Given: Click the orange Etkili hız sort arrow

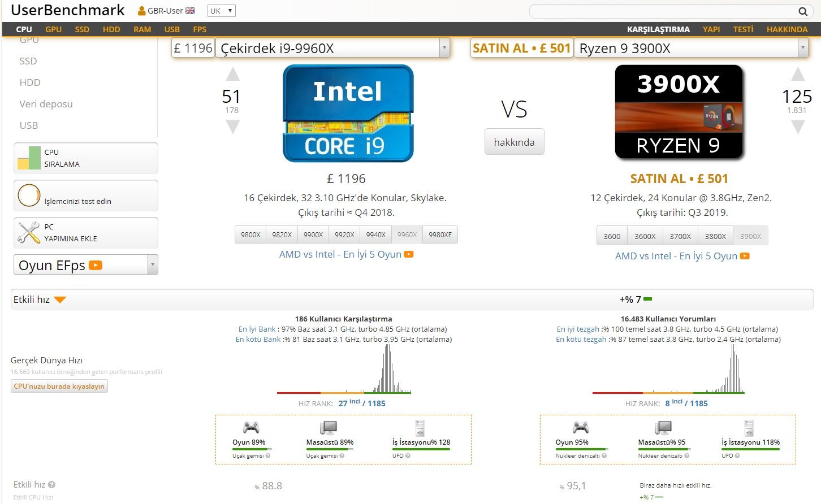Looking at the screenshot, I should (x=60, y=300).
